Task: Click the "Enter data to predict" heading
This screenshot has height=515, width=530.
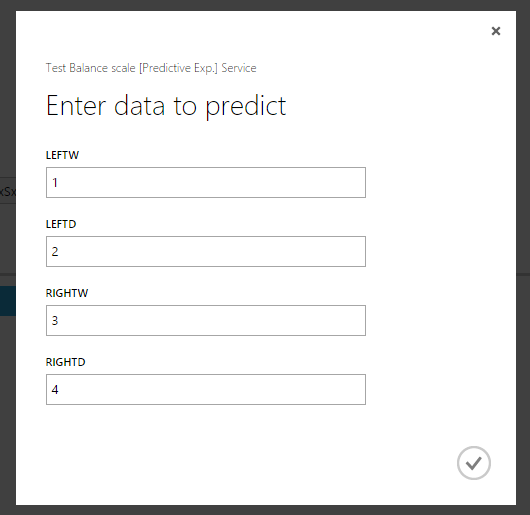Action: [x=166, y=106]
